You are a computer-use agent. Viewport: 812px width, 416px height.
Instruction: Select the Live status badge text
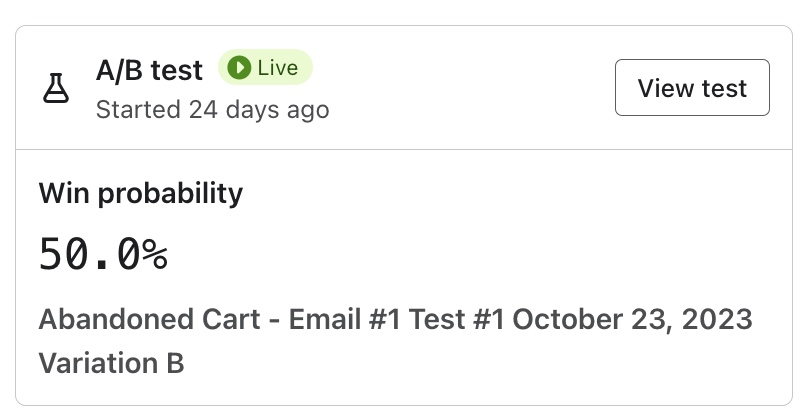pyautogui.click(x=277, y=68)
